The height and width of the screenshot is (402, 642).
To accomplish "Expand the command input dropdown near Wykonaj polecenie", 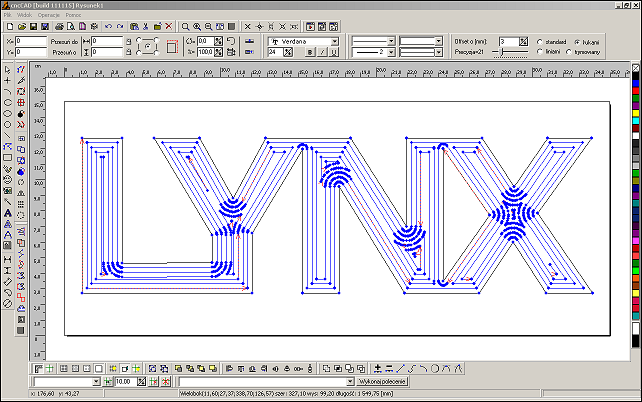I will point(350,382).
